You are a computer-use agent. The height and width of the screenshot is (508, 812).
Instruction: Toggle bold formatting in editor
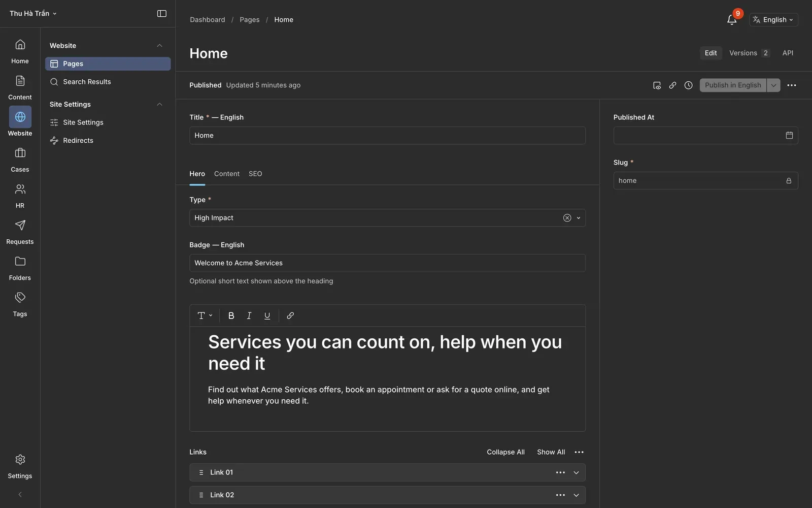[231, 315]
